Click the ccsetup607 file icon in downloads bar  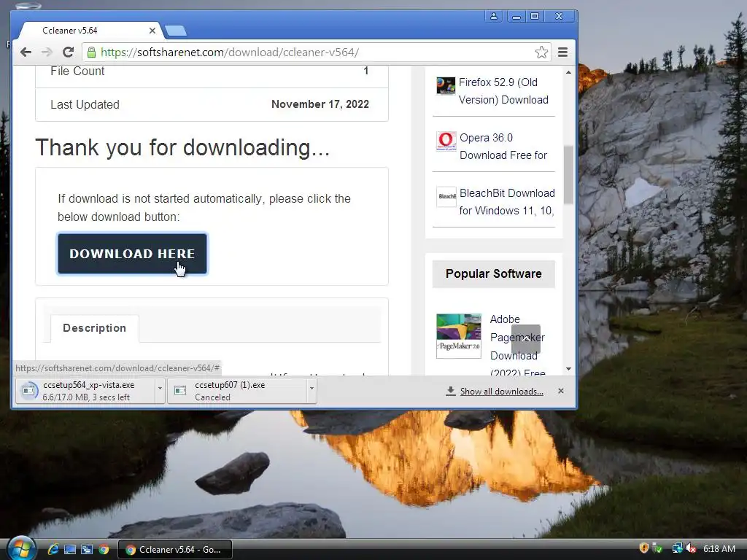[x=180, y=391]
